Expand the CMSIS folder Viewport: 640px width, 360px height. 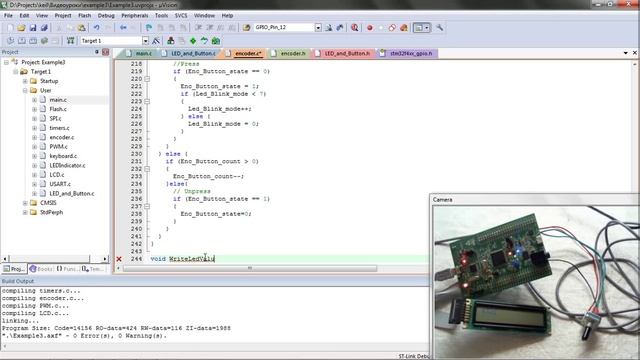(25, 203)
